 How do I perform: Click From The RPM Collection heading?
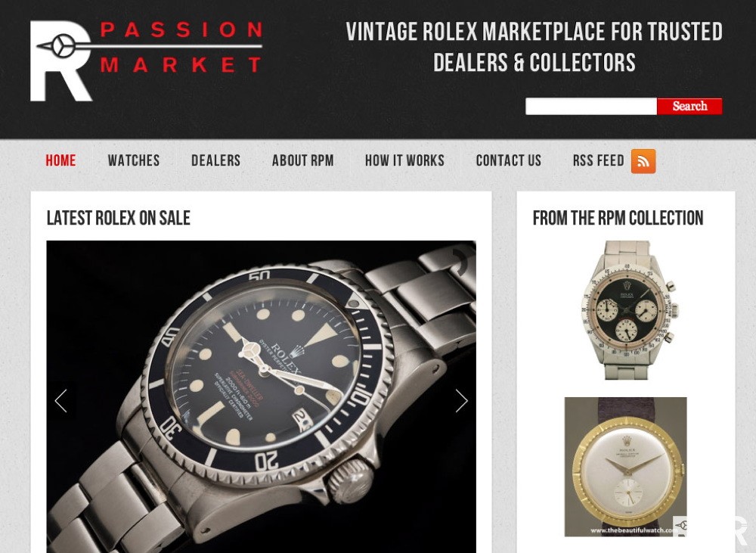pos(618,218)
